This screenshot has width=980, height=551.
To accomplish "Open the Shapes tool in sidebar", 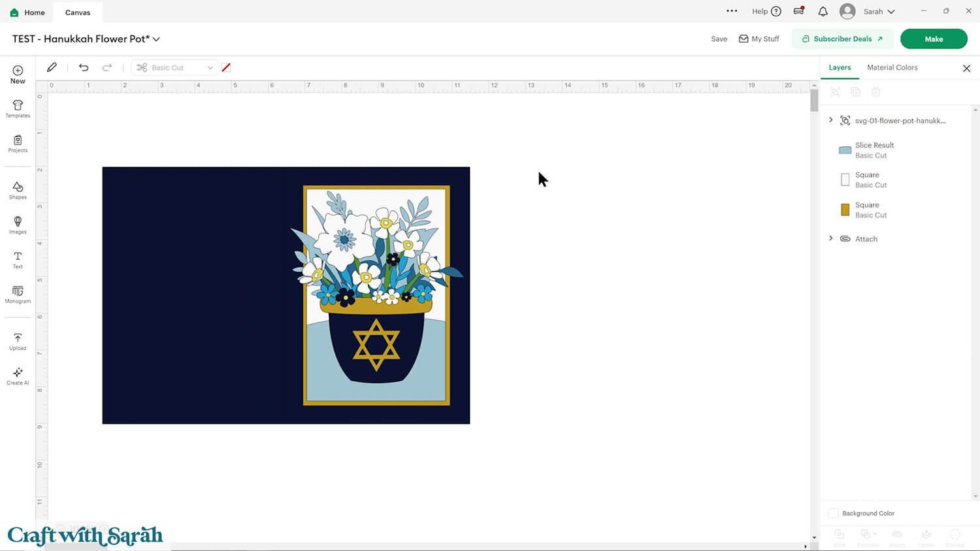I will coord(18,190).
